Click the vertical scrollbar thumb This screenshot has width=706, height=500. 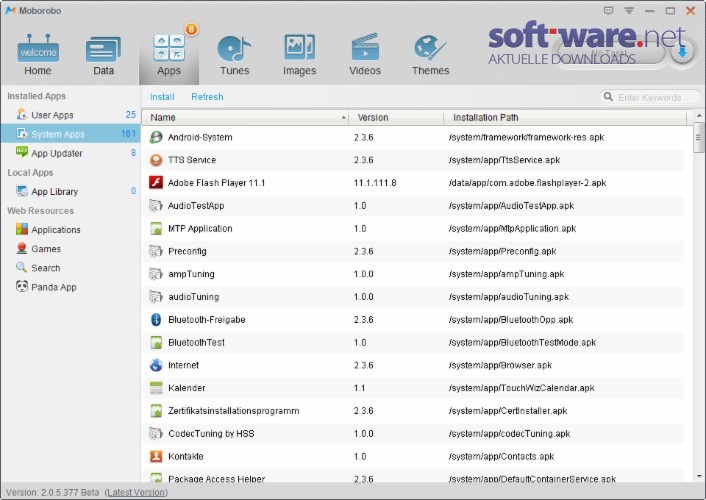(x=699, y=137)
